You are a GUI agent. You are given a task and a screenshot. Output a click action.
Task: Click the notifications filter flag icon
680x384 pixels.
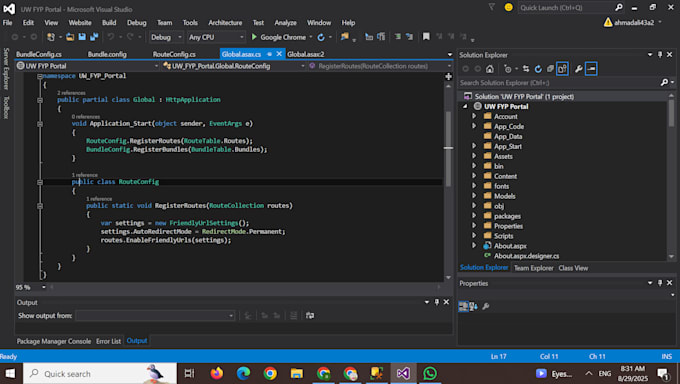(x=491, y=7)
